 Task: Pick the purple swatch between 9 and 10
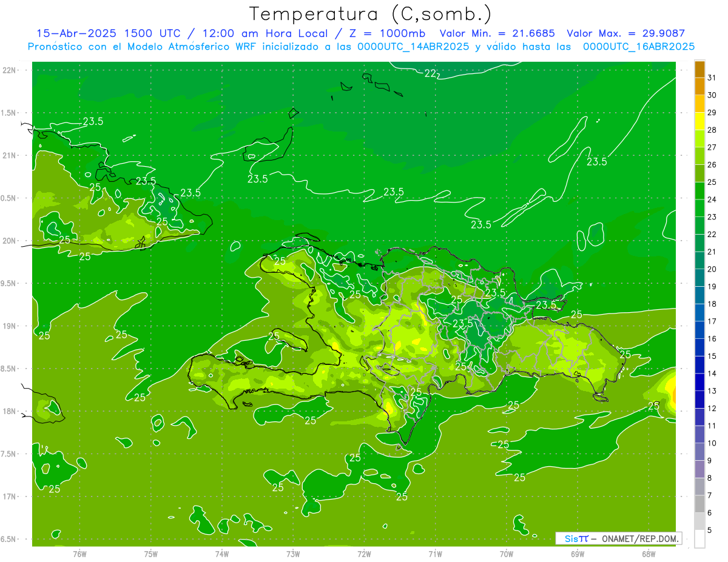click(699, 452)
